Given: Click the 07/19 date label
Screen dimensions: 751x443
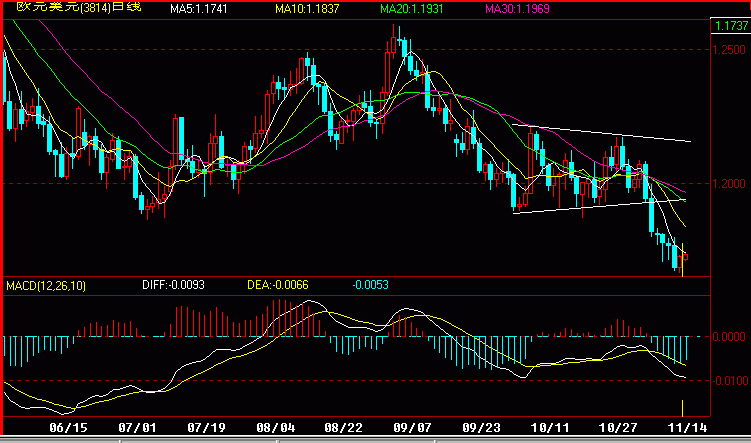Looking at the screenshot, I should pyautogui.click(x=206, y=428).
